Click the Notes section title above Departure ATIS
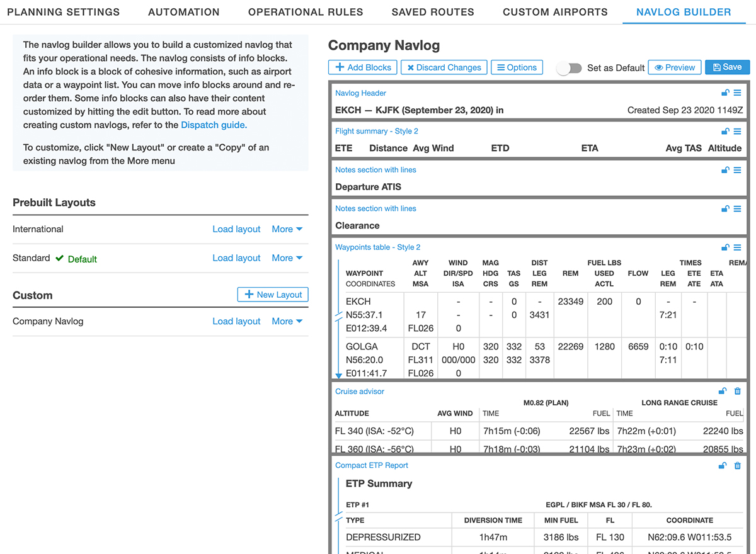 [x=375, y=170]
